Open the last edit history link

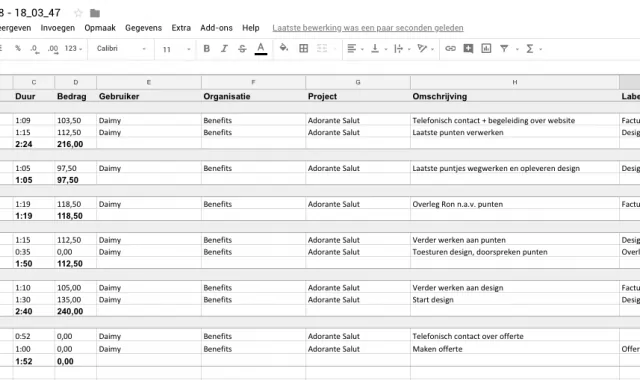368,28
